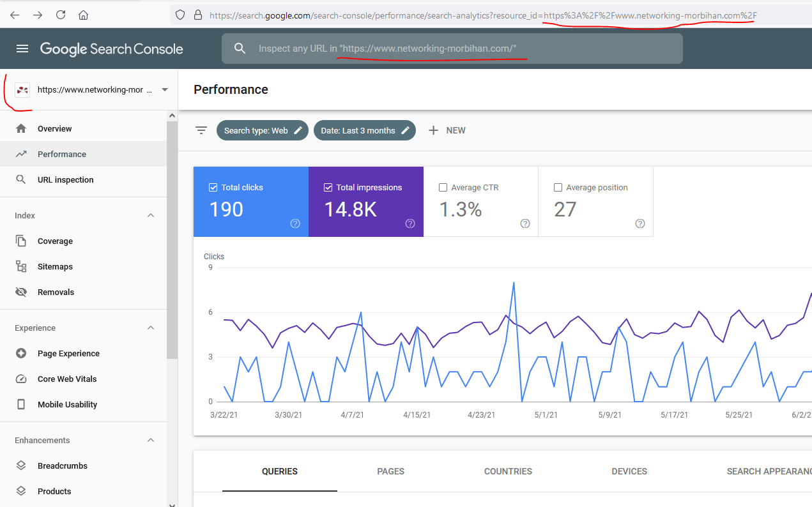Open the Core Web Vitals report

[83, 379]
